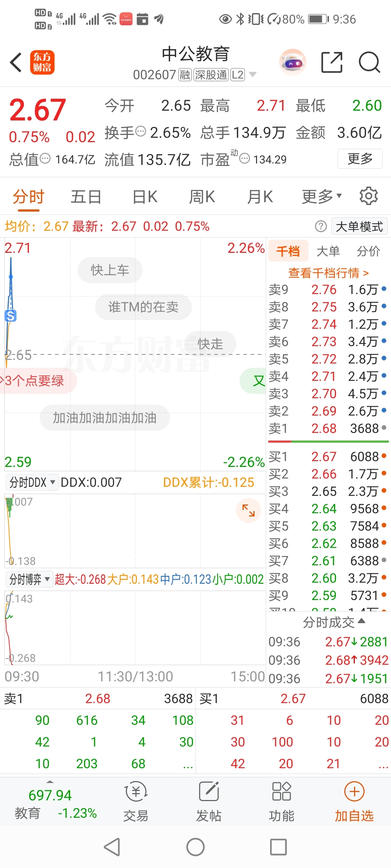Open the 分时博弈 indicator dropdown
Screen dimensions: 391x868
[29, 579]
